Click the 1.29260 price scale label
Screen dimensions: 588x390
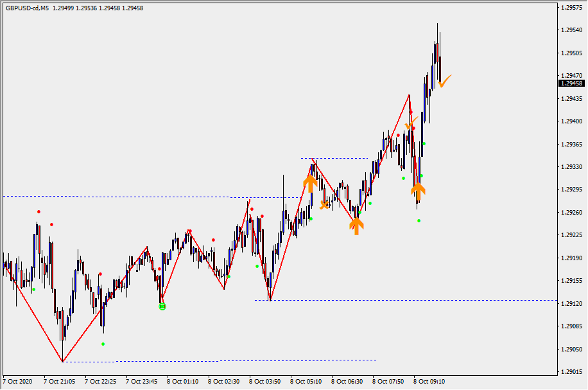point(571,213)
